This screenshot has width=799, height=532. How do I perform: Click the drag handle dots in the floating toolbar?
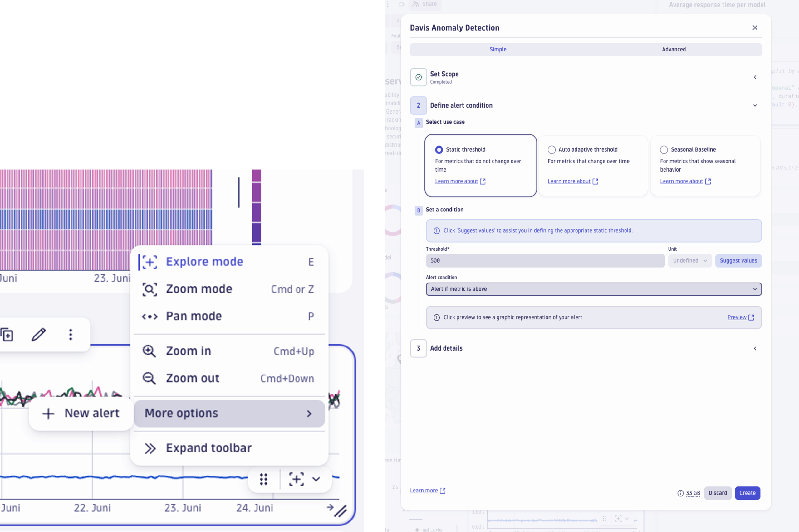point(263,479)
